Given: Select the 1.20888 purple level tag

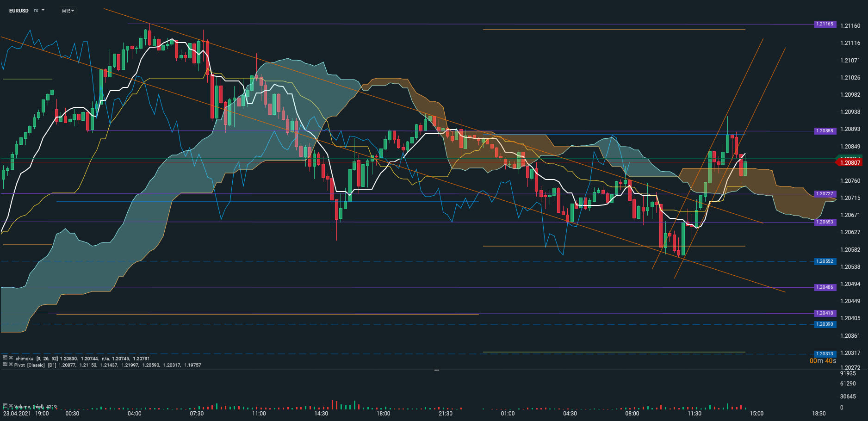Looking at the screenshot, I should [825, 131].
